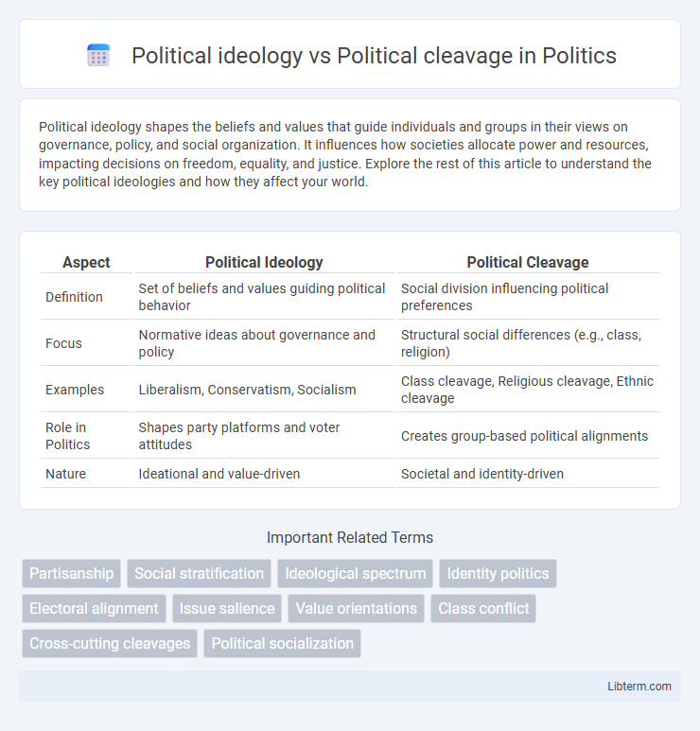Click 'Set of beliefs and values guiding political behavior' cell
This screenshot has height=731, width=700.
(x=264, y=297)
